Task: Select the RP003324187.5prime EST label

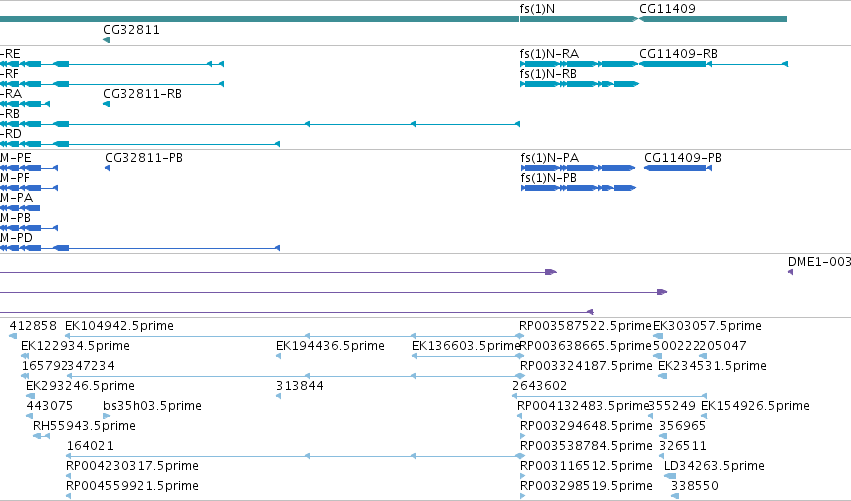Action: click(586, 366)
